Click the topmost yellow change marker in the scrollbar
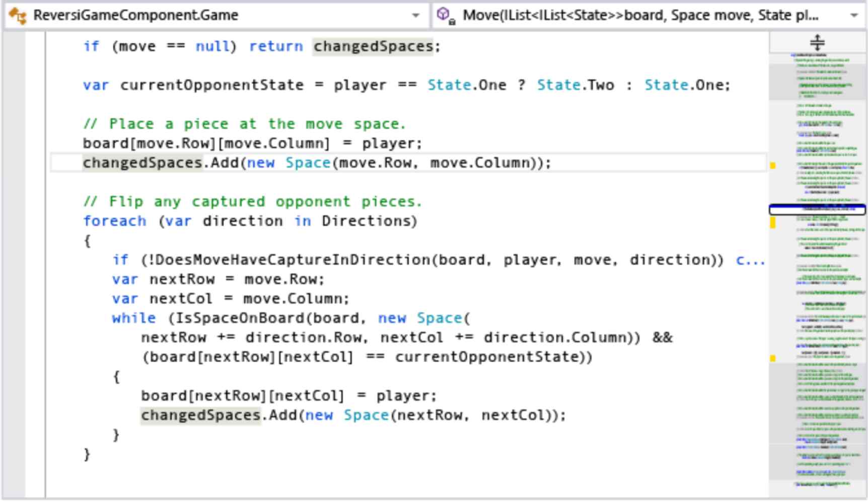868x502 pixels. 773,165
